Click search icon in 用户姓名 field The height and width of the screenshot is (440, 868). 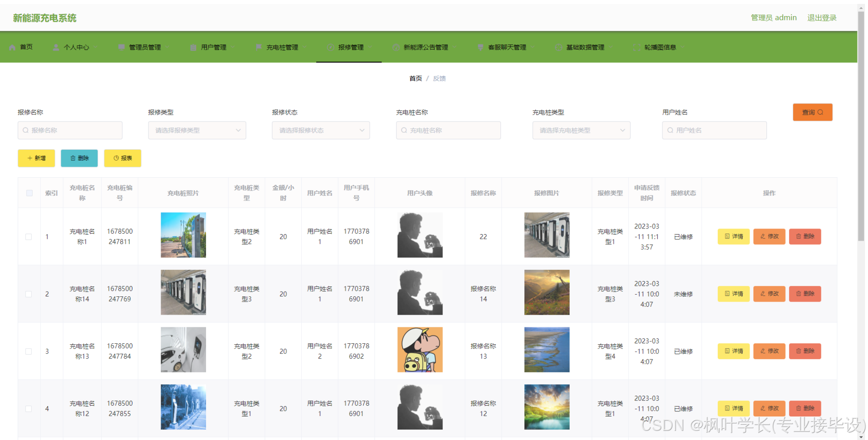pyautogui.click(x=670, y=130)
